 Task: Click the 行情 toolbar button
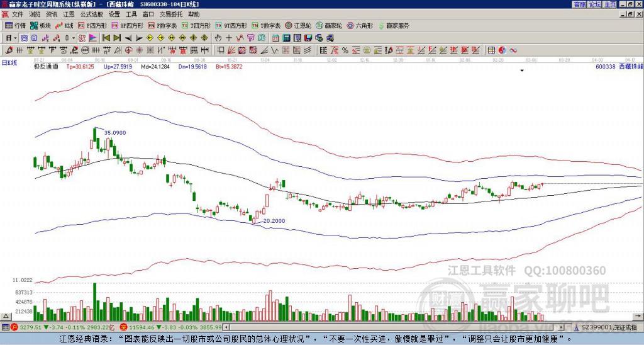pyautogui.click(x=15, y=25)
